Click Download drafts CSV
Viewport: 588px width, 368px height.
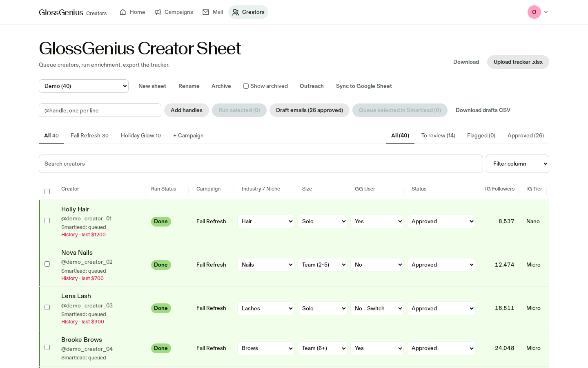[483, 110]
